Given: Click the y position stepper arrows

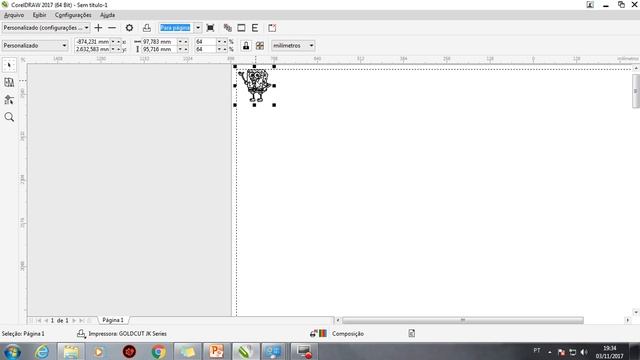Looking at the screenshot, I should tap(116, 49).
